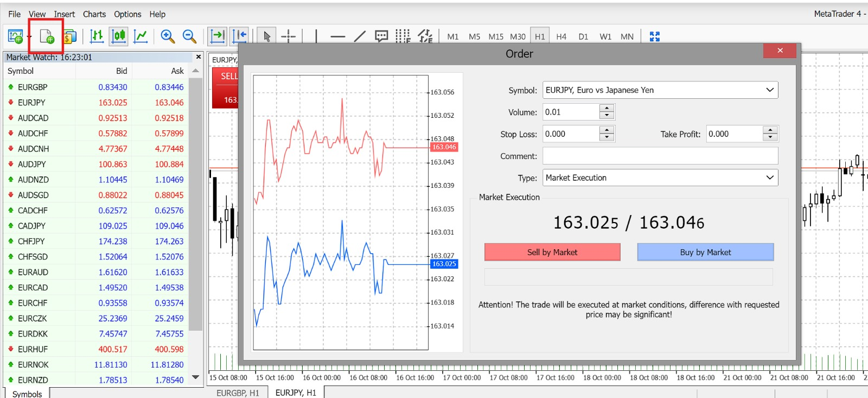Image resolution: width=868 pixels, height=398 pixels.
Task: Click the Buy by Market button
Action: 705,252
